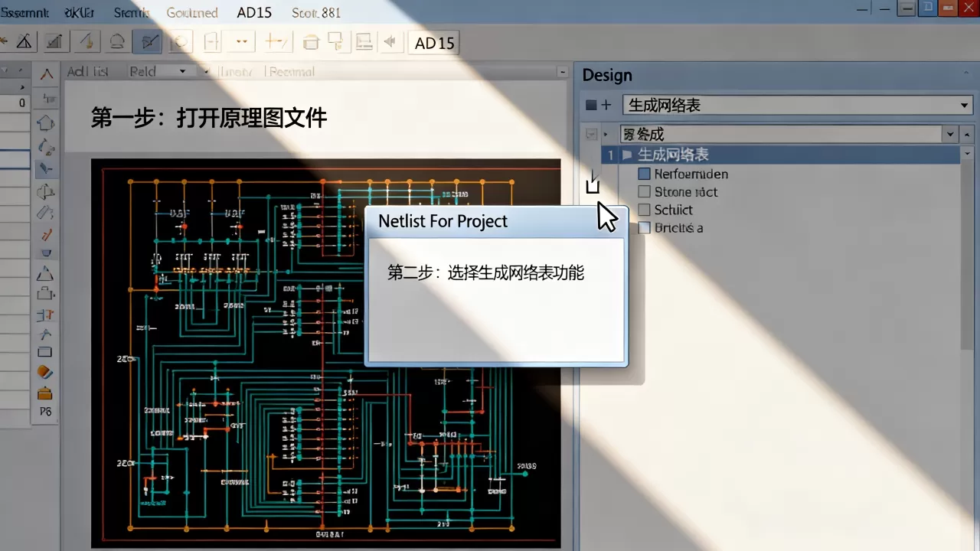Select the red bracket tool in left toolbar
Image resolution: width=980 pixels, height=551 pixels.
(x=46, y=315)
